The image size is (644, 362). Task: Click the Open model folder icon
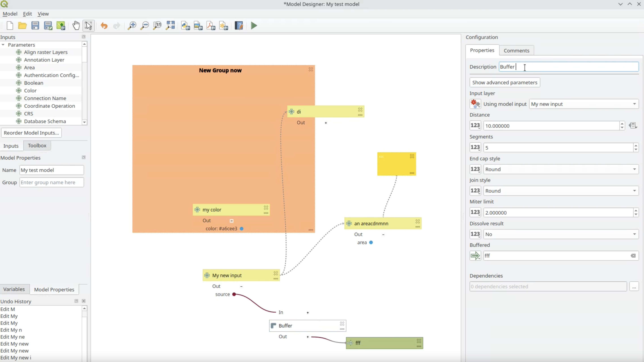click(x=23, y=26)
